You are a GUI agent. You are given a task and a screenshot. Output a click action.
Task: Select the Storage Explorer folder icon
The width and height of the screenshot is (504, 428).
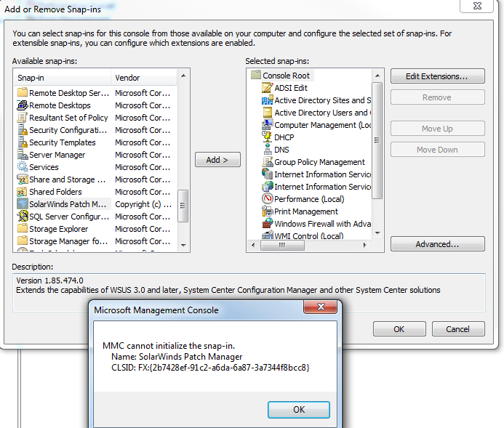tap(23, 229)
